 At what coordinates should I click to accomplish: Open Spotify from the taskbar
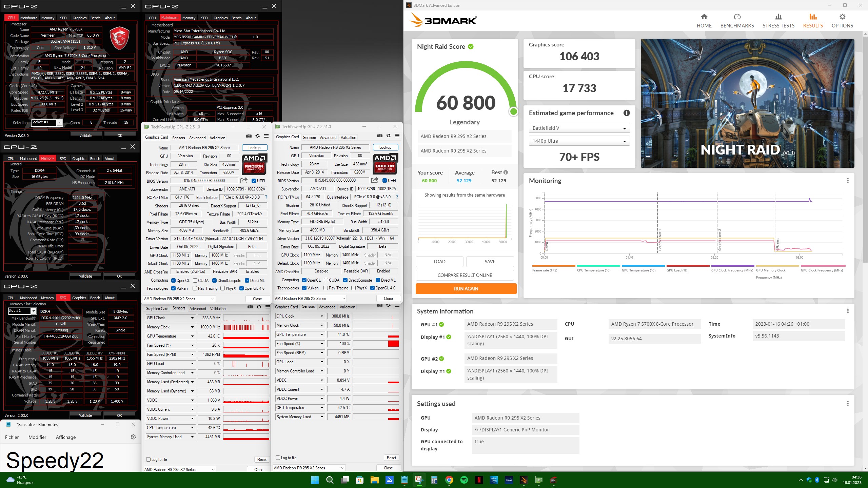(464, 480)
